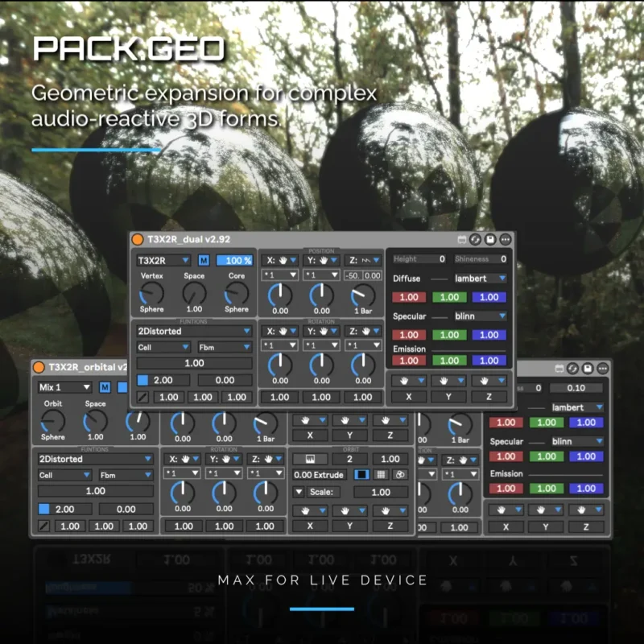
Task: Toggle blue square beside 2.00 in T3X2R_dual Functions
Action: coord(142,380)
